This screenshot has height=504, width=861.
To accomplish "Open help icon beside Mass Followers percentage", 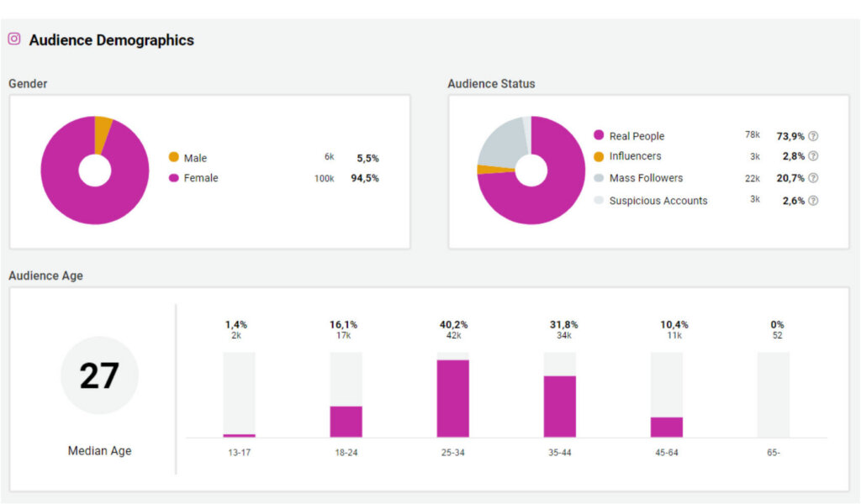I will click(813, 178).
